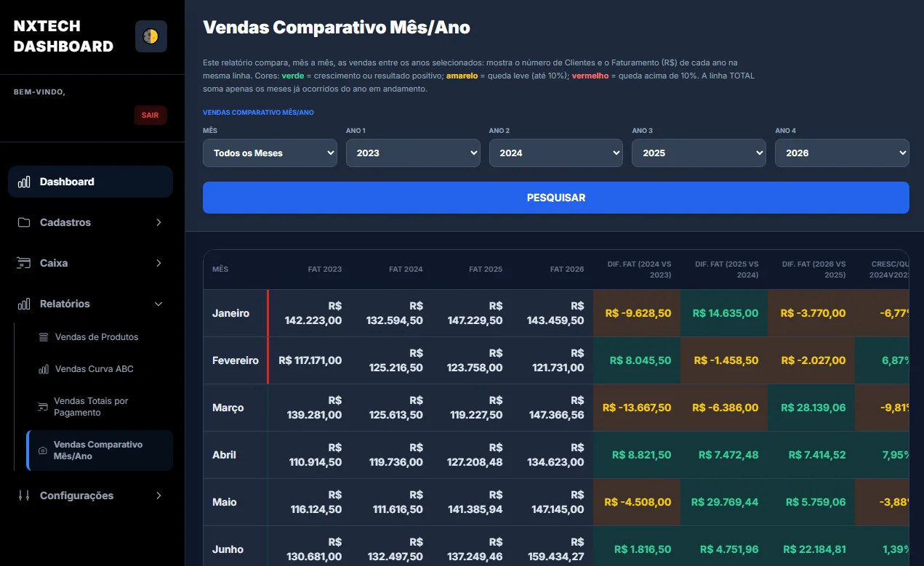Image resolution: width=924 pixels, height=566 pixels.
Task: Select the Fevereiro row label
Action: pos(236,360)
